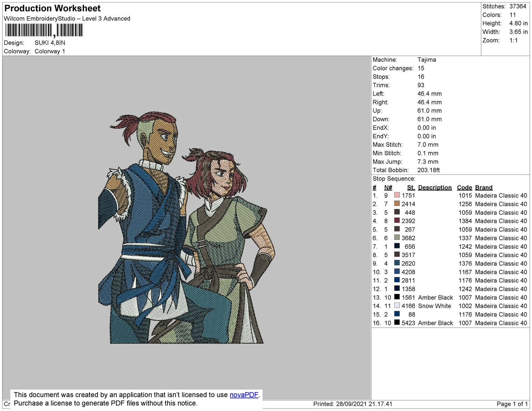Image resolution: width=532 pixels, height=411 pixels.
Task: Click the pink color swatch in stop row 1
Action: (x=397, y=195)
